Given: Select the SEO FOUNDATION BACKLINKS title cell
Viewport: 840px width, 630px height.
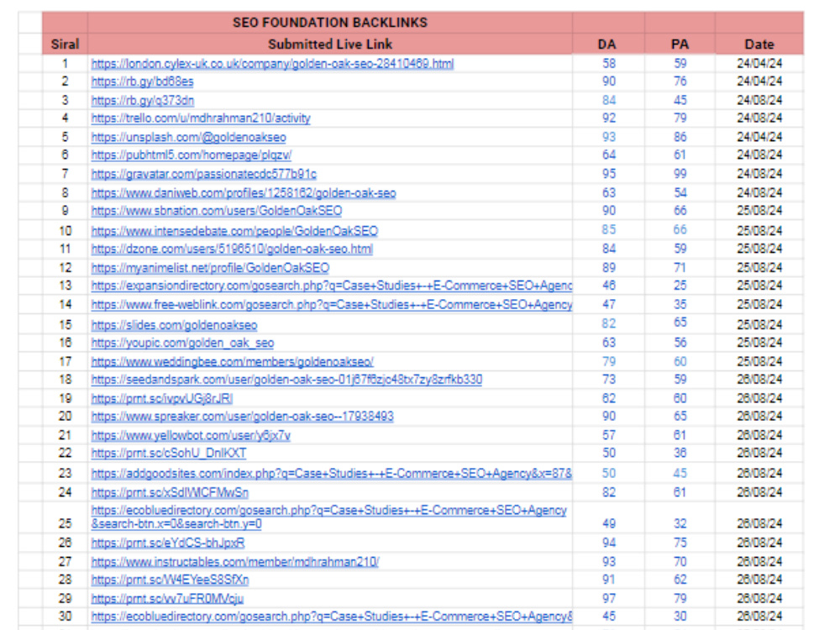Looking at the screenshot, I should pyautogui.click(x=330, y=23).
